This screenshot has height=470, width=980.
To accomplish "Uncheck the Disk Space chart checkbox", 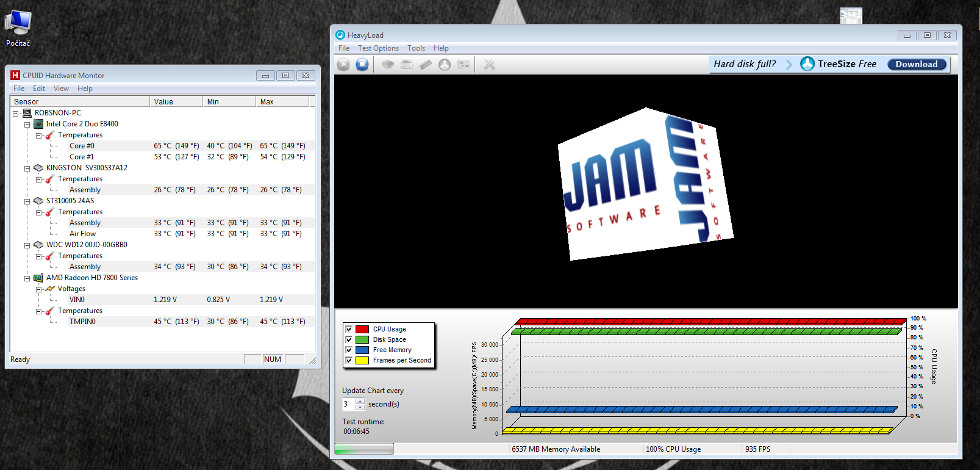I will point(349,339).
